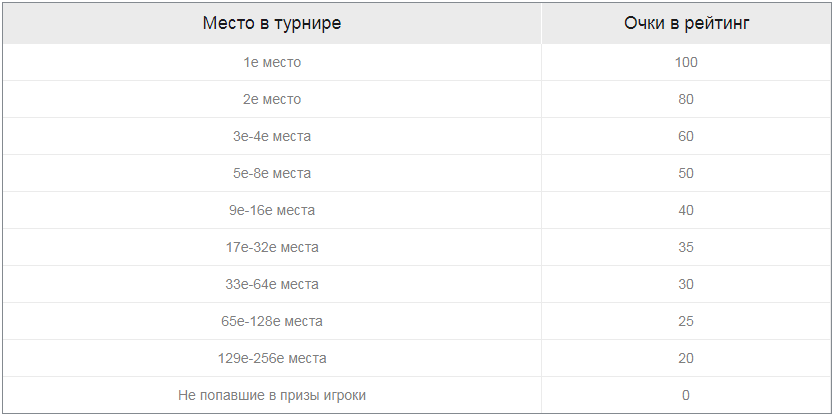Click the 100 points value
The width and height of the screenshot is (833, 417).
pos(686,62)
